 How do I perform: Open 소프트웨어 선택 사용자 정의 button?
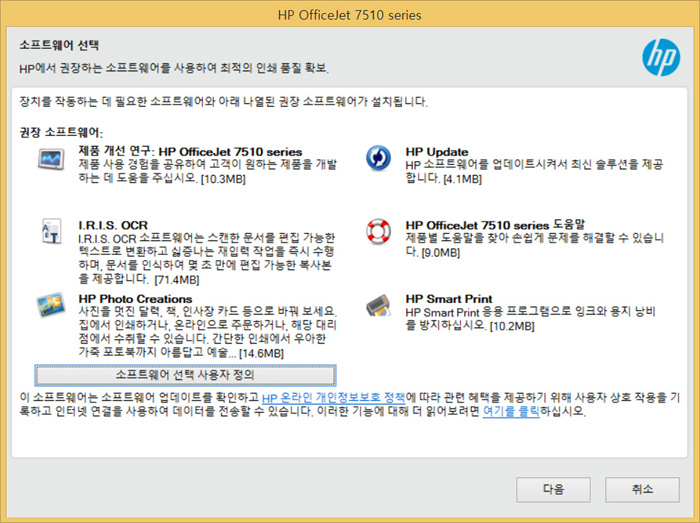click(185, 375)
